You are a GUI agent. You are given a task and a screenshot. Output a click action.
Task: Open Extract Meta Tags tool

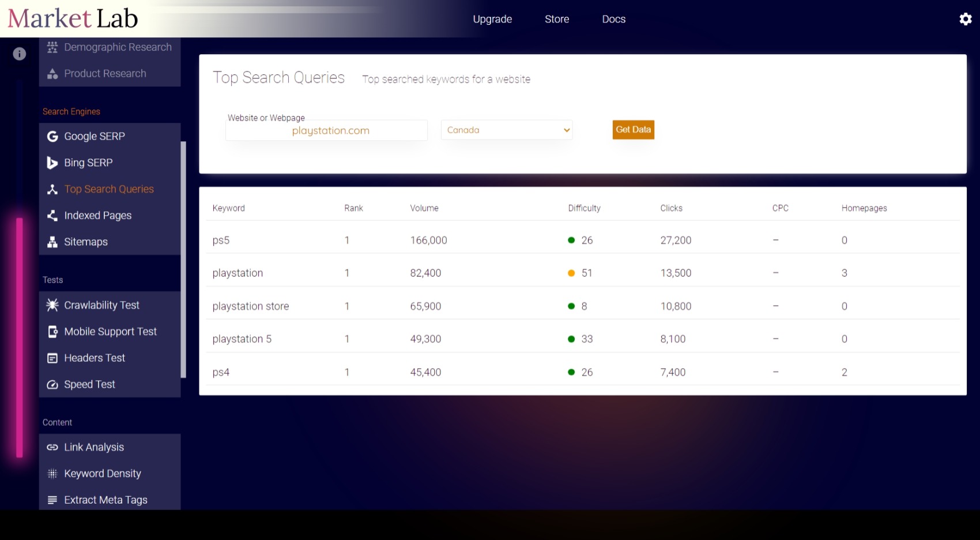[110, 500]
